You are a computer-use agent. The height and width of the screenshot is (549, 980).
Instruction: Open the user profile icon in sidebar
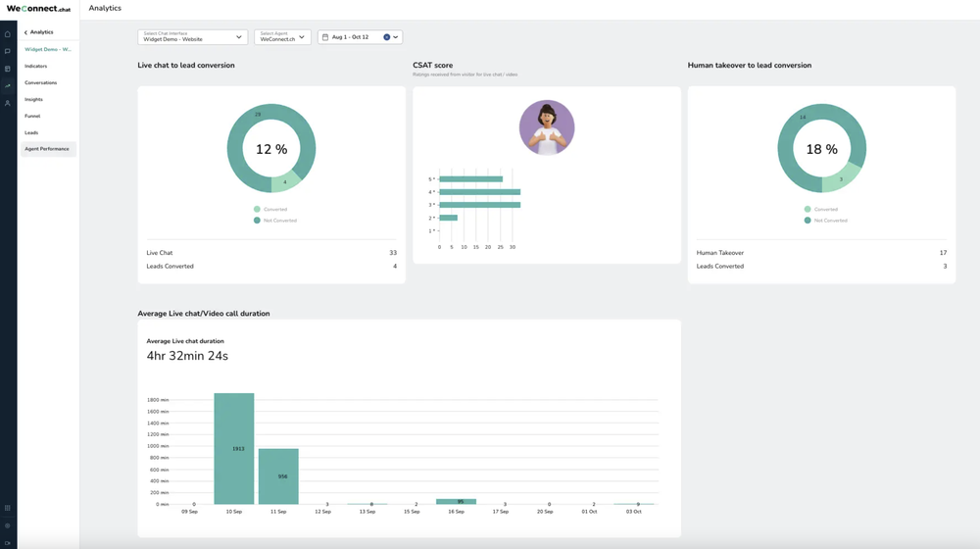click(x=8, y=103)
